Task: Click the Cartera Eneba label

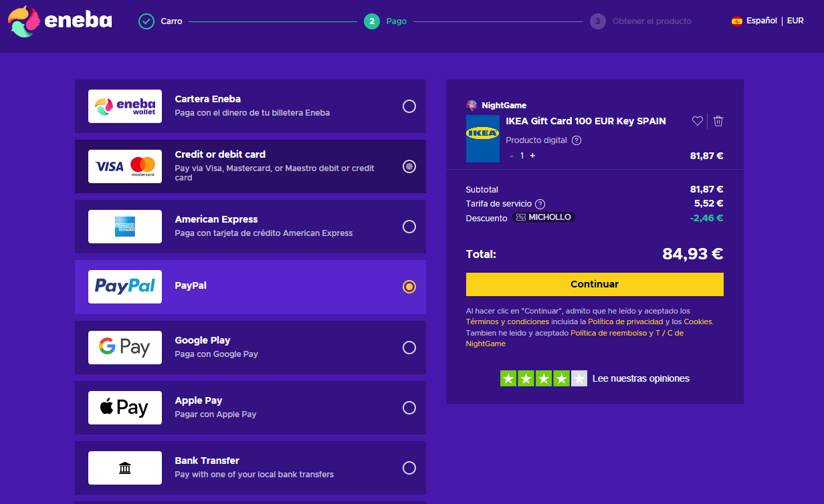Action: [x=207, y=99]
